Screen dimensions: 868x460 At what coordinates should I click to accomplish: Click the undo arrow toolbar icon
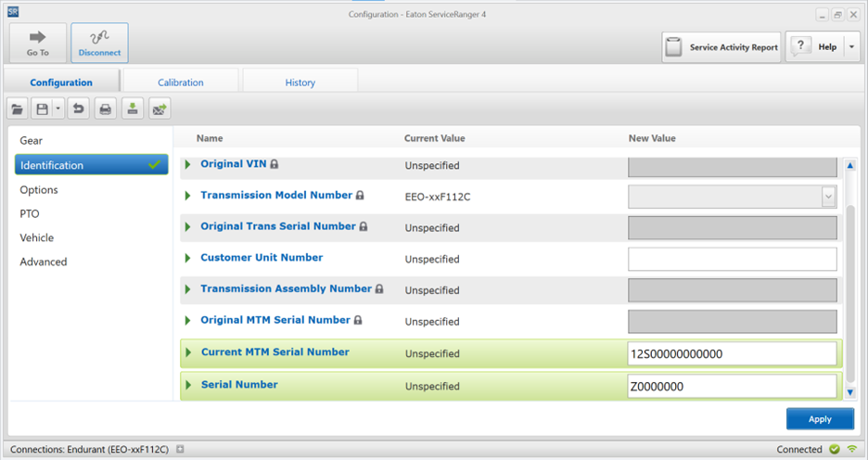click(79, 109)
